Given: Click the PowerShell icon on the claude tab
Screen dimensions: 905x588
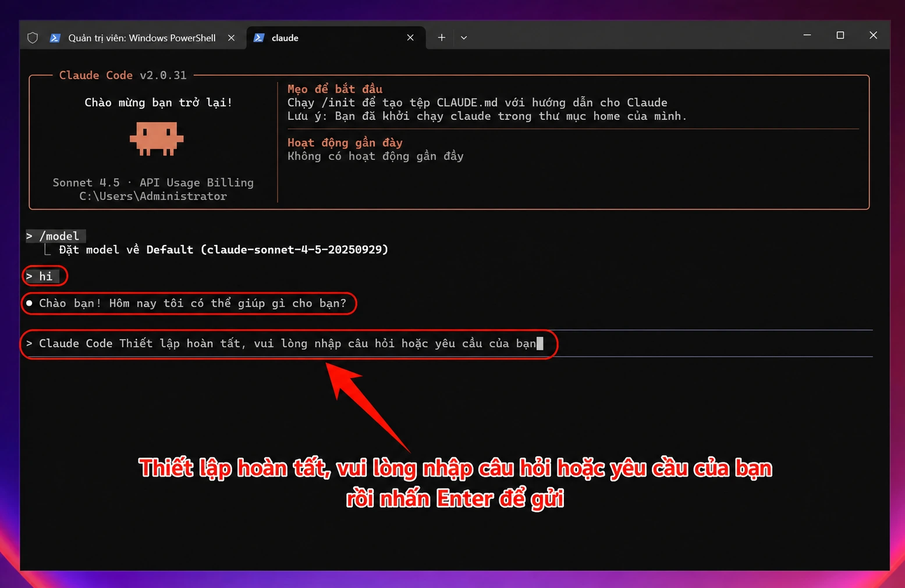Looking at the screenshot, I should point(259,38).
